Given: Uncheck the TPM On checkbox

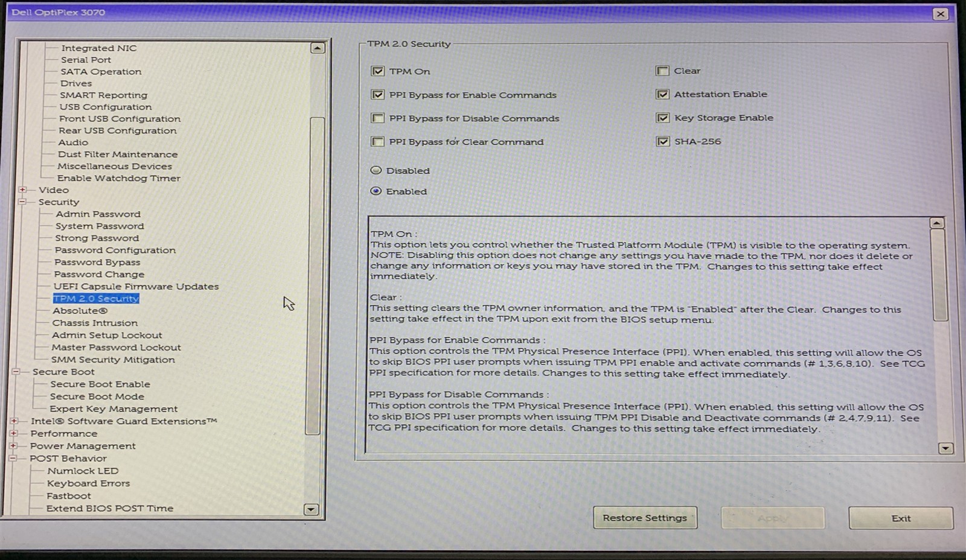Looking at the screenshot, I should tap(378, 71).
